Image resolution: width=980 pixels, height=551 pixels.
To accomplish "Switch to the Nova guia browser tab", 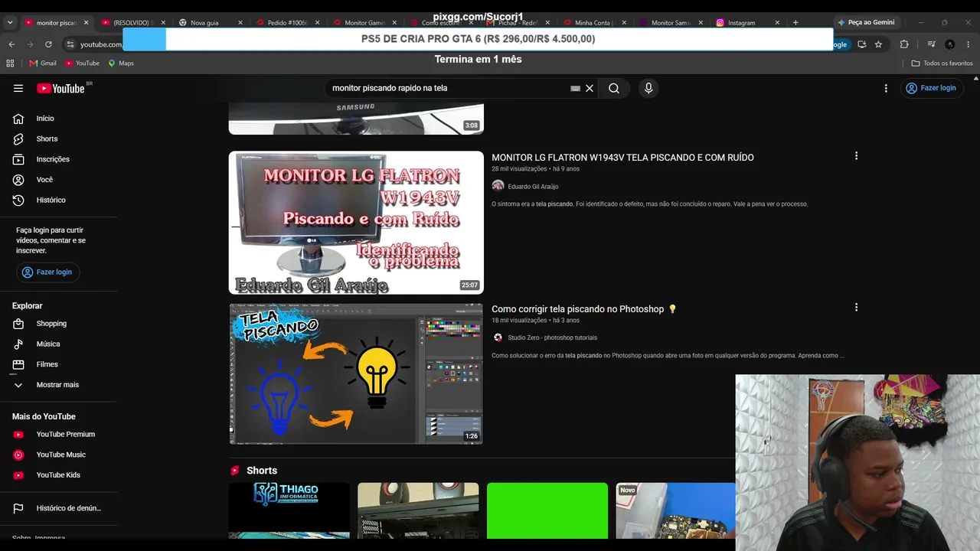I will click(x=204, y=23).
